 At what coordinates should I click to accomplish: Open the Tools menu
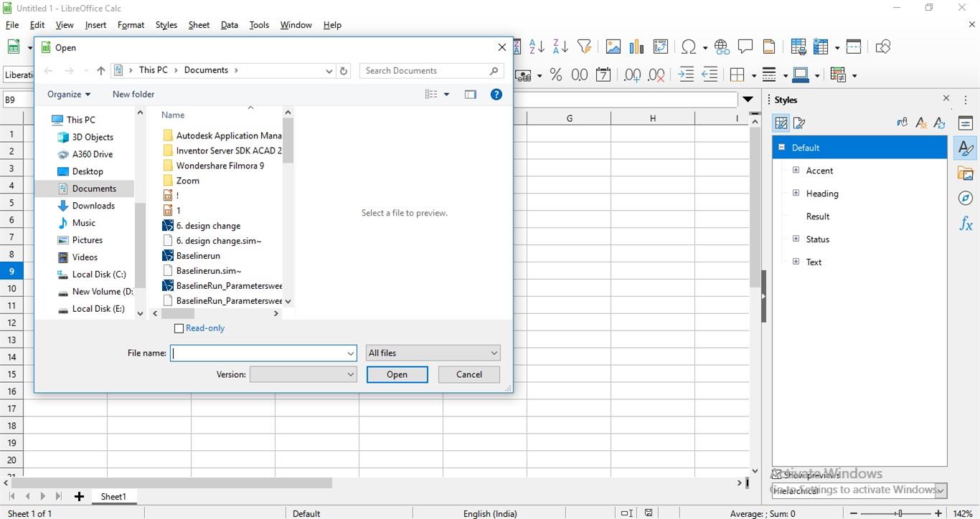pos(259,24)
